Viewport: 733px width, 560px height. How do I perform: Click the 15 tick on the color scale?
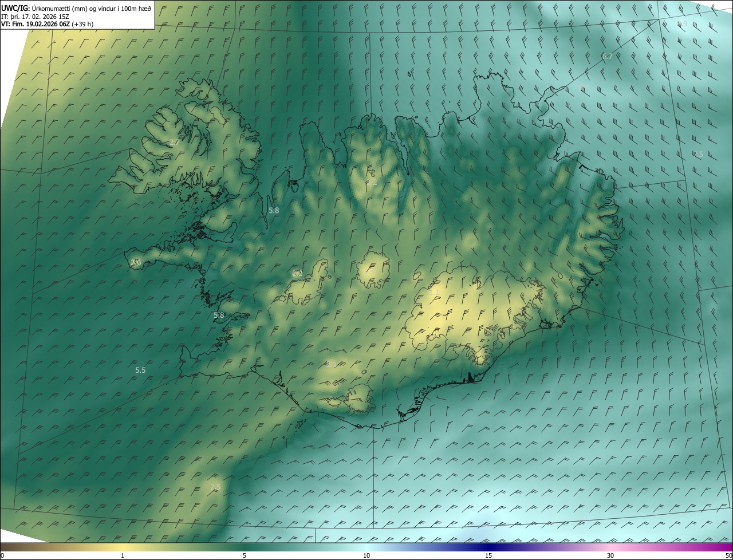click(x=488, y=555)
